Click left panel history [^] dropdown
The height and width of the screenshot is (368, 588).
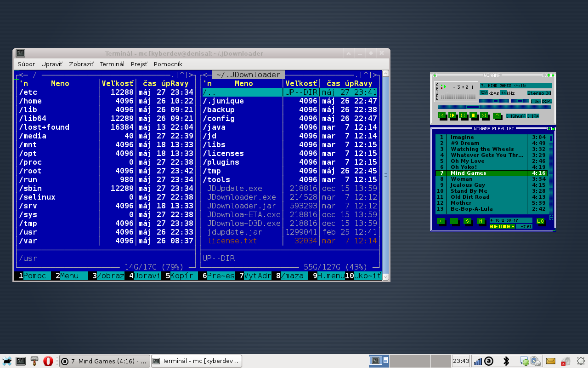(182, 75)
